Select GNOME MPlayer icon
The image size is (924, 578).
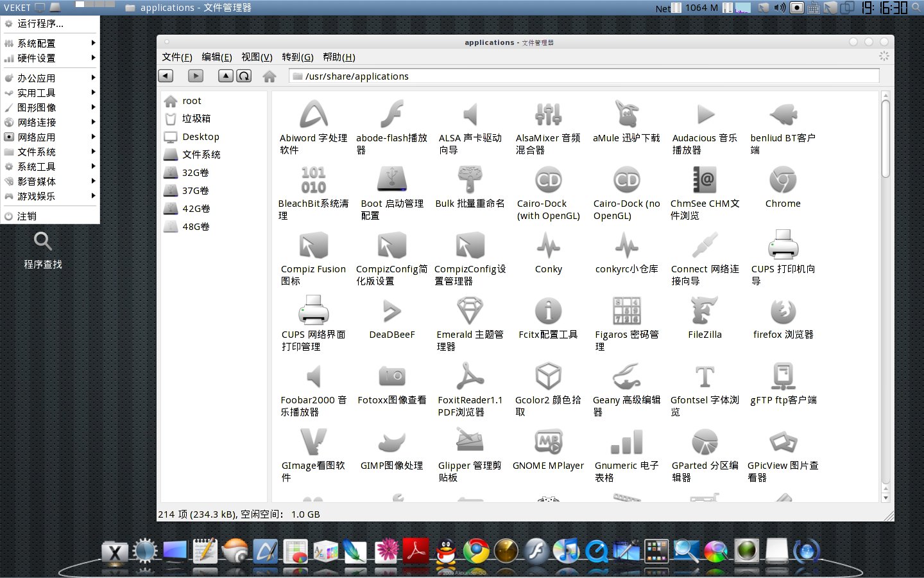[x=548, y=442]
